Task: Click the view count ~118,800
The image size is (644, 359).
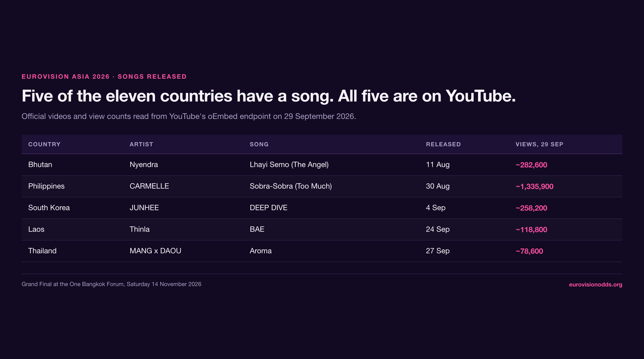Action: [x=531, y=230]
